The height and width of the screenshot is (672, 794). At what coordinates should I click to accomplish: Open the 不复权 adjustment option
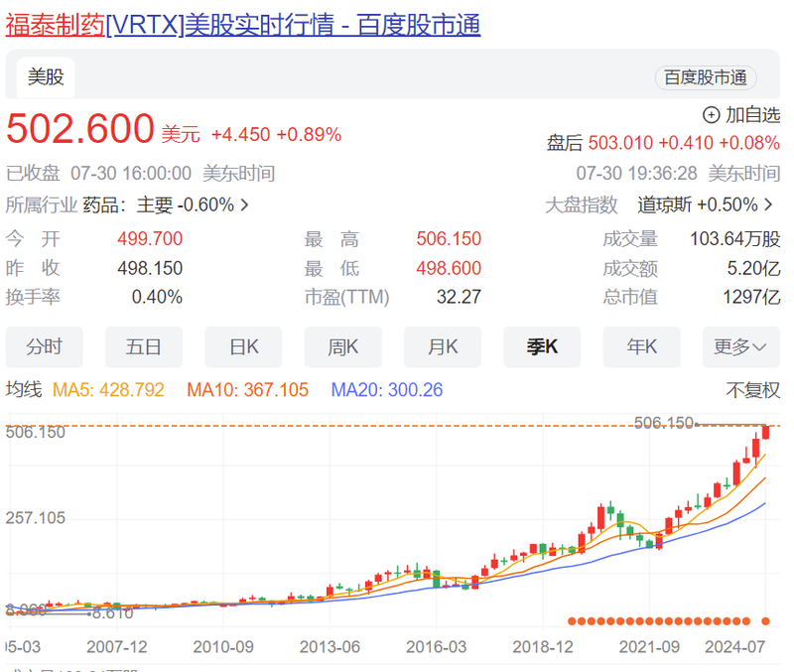click(x=755, y=391)
